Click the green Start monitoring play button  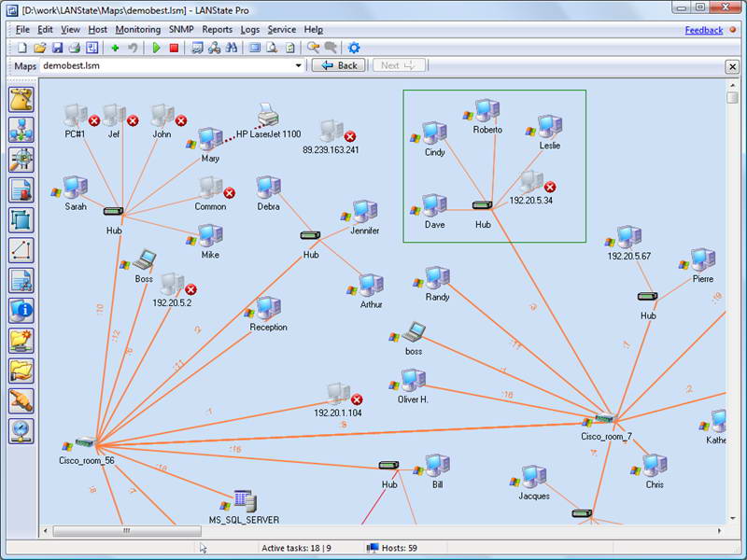pyautogui.click(x=156, y=48)
